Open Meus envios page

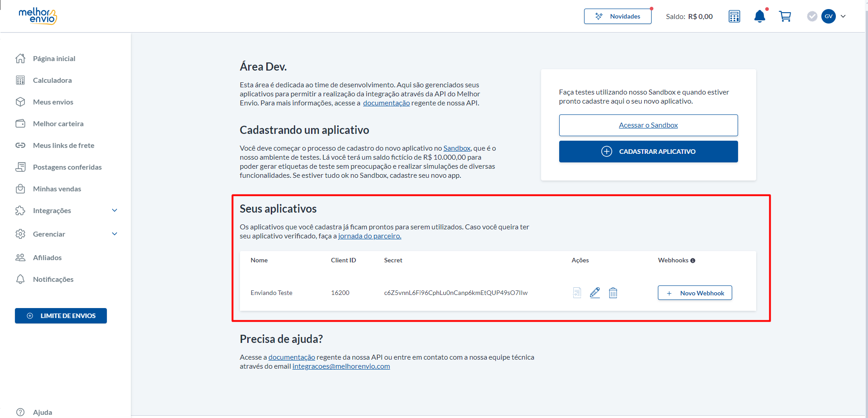coord(53,102)
